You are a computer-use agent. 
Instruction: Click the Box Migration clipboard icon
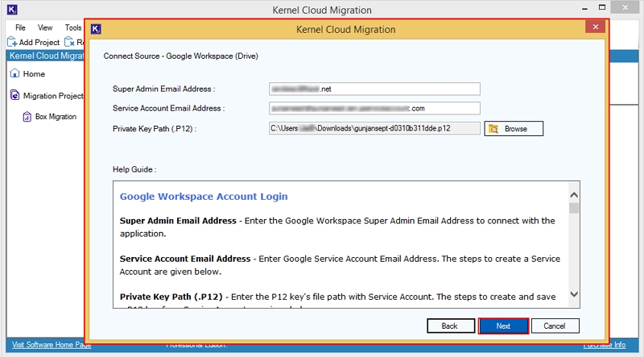pyautogui.click(x=27, y=117)
